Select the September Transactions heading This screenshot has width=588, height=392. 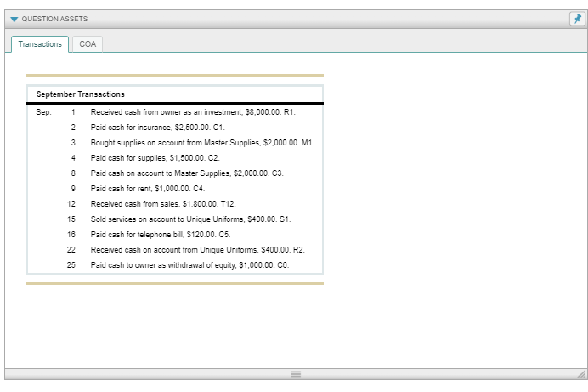click(81, 94)
